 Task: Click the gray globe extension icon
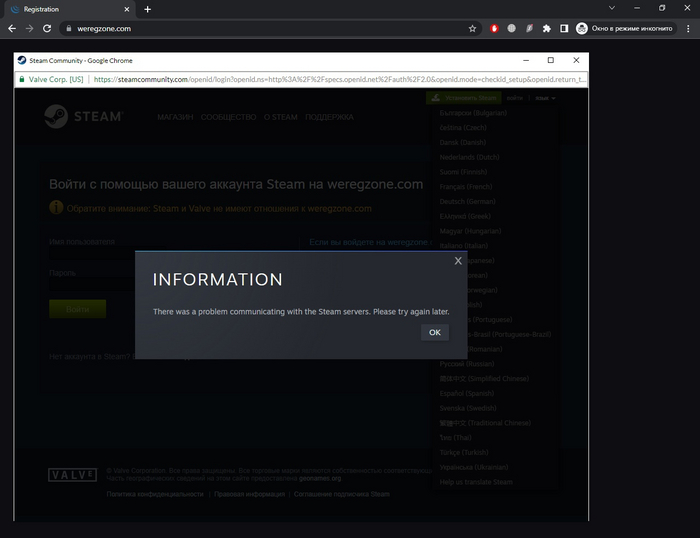point(512,29)
